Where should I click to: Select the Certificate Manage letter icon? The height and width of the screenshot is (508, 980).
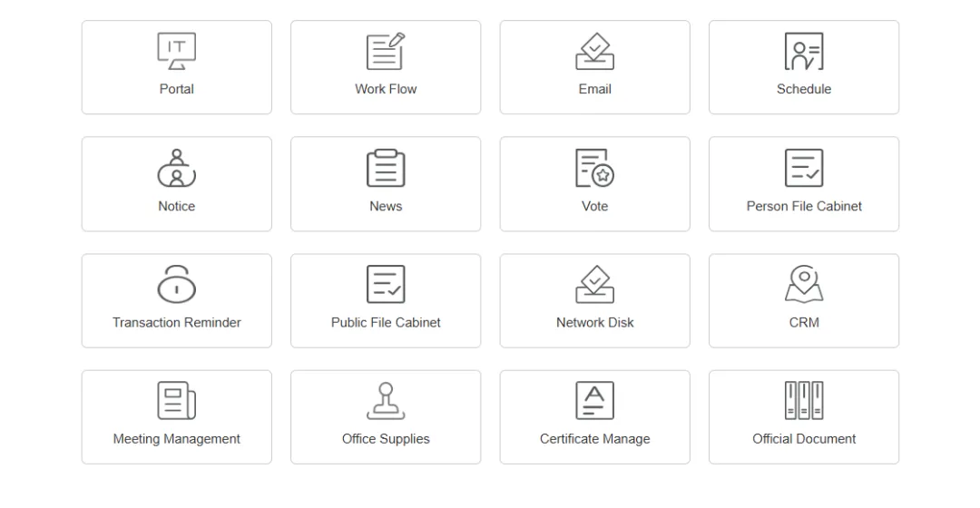pyautogui.click(x=594, y=400)
